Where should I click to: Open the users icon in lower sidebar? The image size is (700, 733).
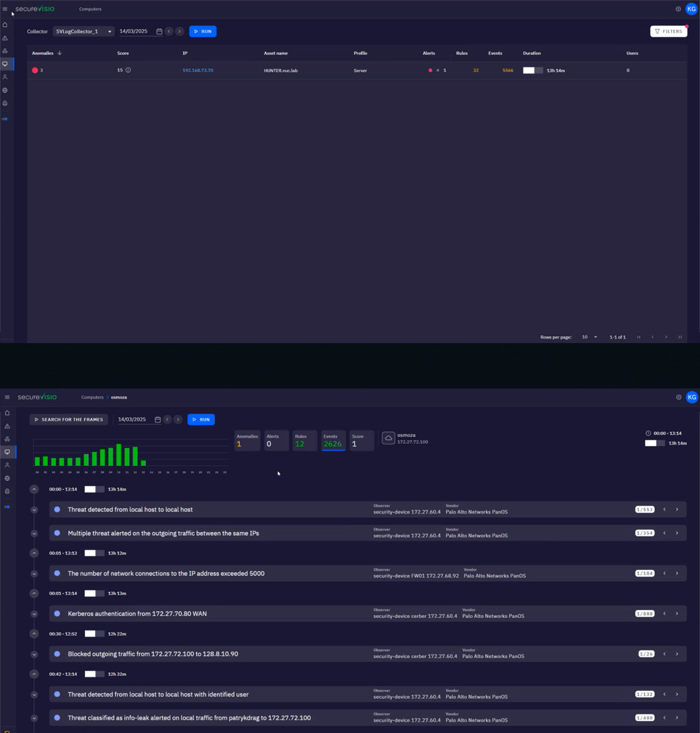click(x=7, y=465)
